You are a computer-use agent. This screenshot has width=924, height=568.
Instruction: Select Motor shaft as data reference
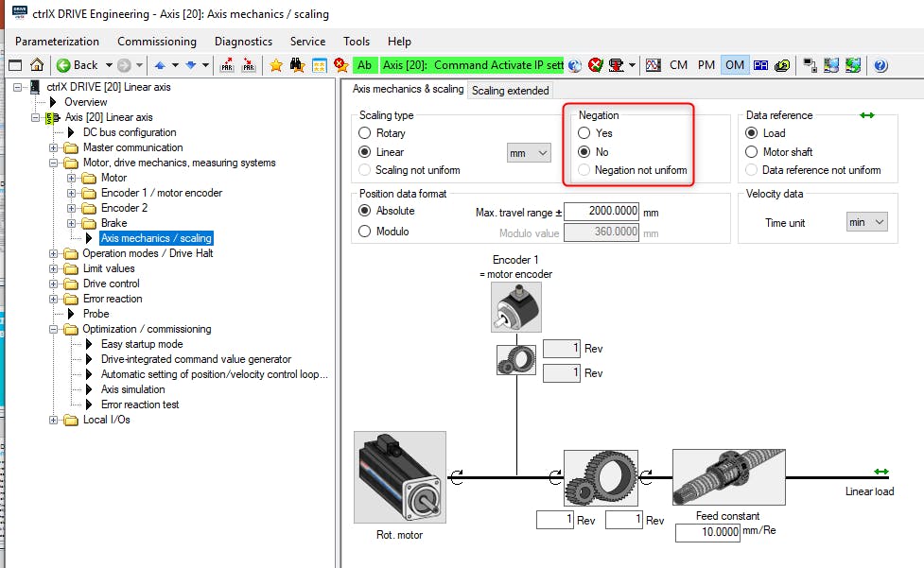[x=751, y=152]
